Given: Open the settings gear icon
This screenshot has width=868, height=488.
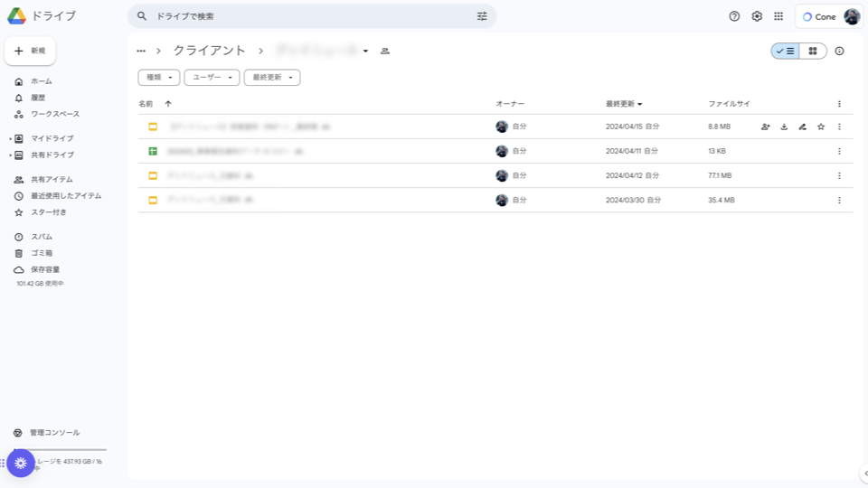Looking at the screenshot, I should pyautogui.click(x=757, y=16).
